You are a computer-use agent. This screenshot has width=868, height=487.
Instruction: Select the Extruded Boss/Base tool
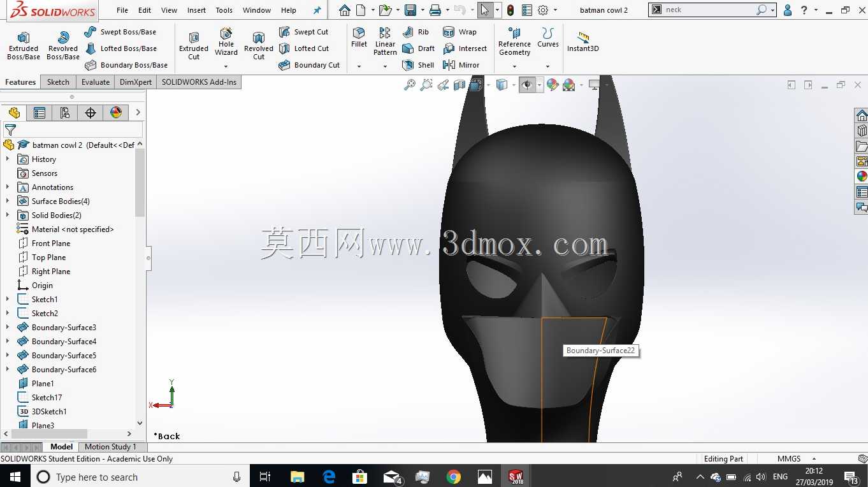coord(24,45)
